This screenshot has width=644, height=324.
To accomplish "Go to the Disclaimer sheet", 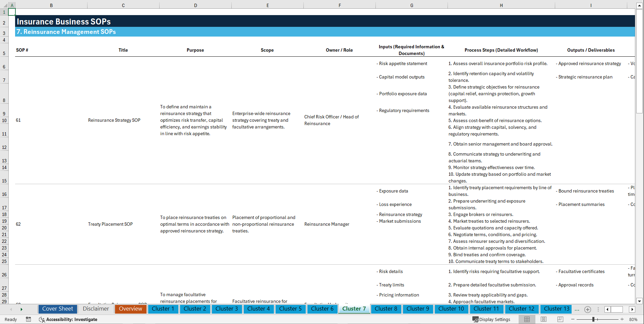I will pos(96,309).
